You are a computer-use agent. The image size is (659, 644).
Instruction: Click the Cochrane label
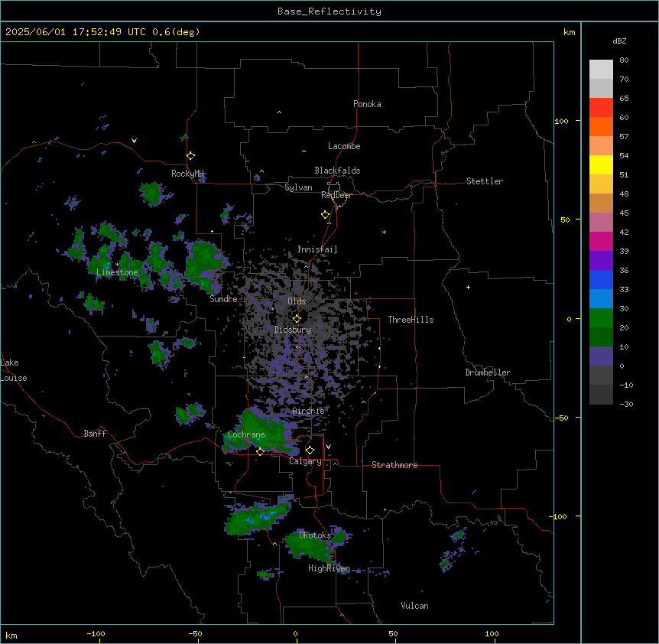tap(246, 434)
